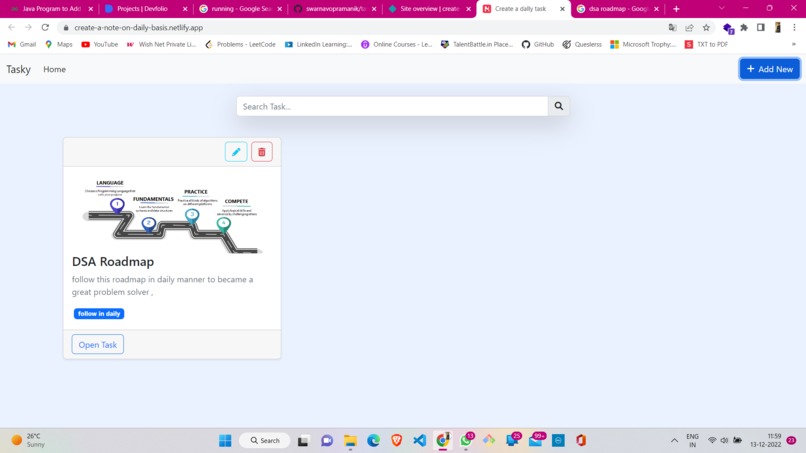Reload the current page

tap(45, 27)
